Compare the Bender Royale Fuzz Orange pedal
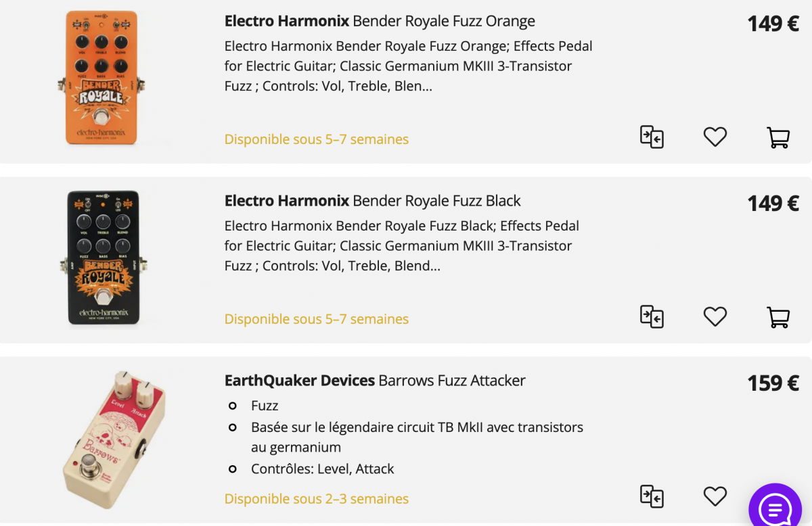 (x=652, y=137)
